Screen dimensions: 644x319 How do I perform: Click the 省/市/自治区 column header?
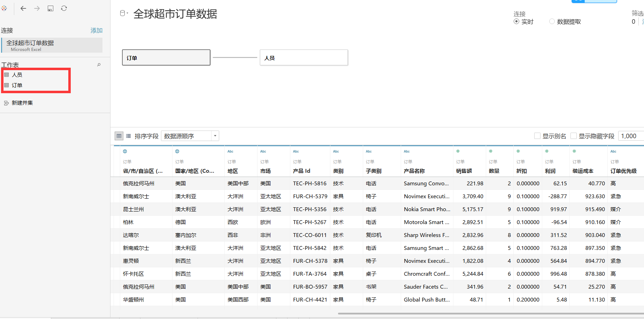tap(143, 171)
